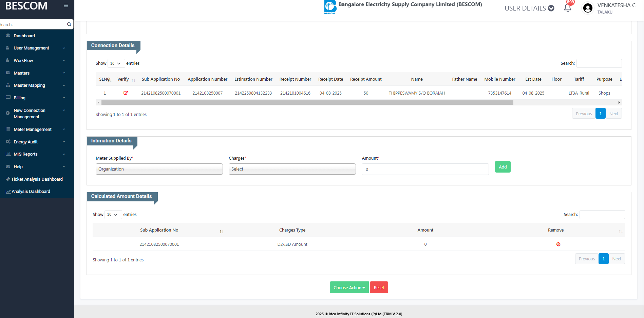Click the green Add button
This screenshot has height=318, width=644.
tap(503, 167)
